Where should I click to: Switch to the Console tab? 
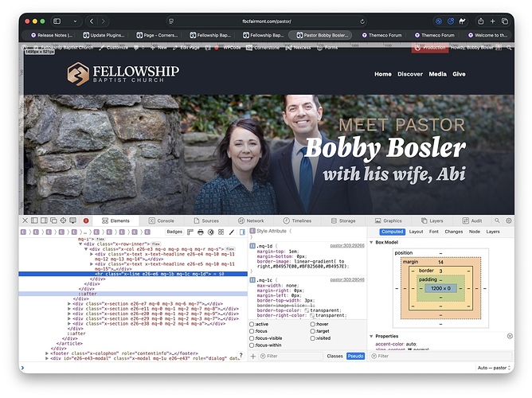point(161,220)
